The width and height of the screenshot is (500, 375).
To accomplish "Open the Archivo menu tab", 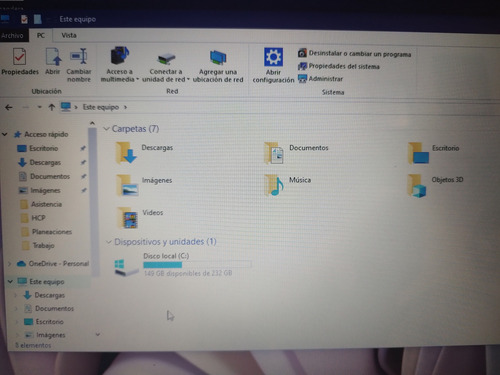I will 12,36.
